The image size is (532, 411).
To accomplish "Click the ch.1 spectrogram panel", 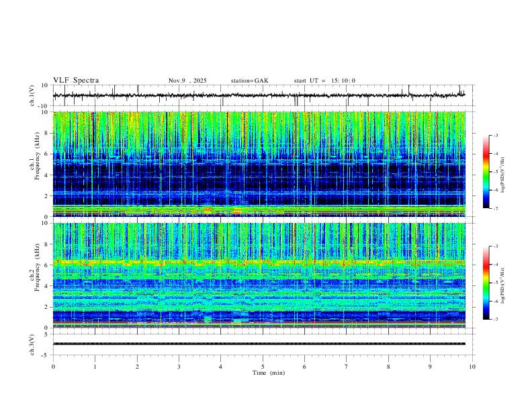I will tap(259, 164).
